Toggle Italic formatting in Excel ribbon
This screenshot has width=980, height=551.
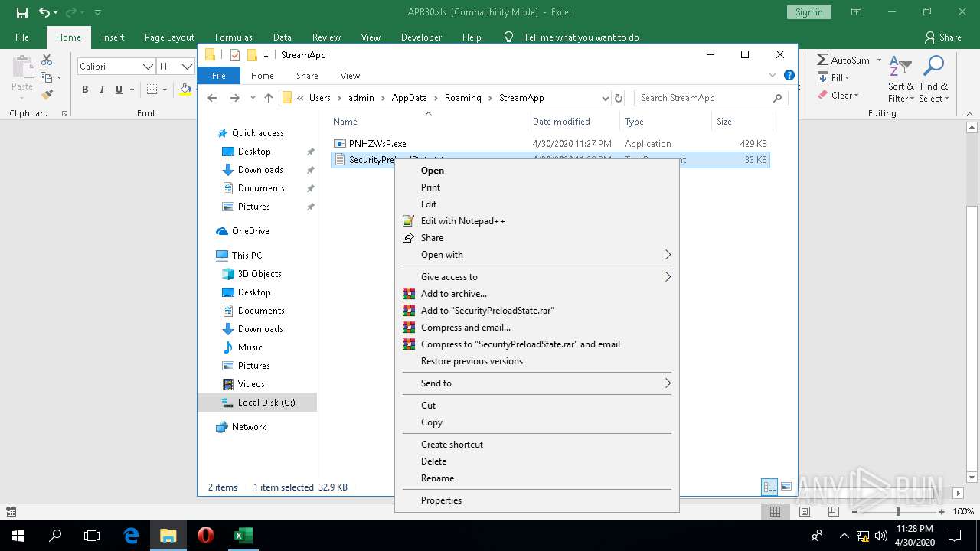point(102,90)
